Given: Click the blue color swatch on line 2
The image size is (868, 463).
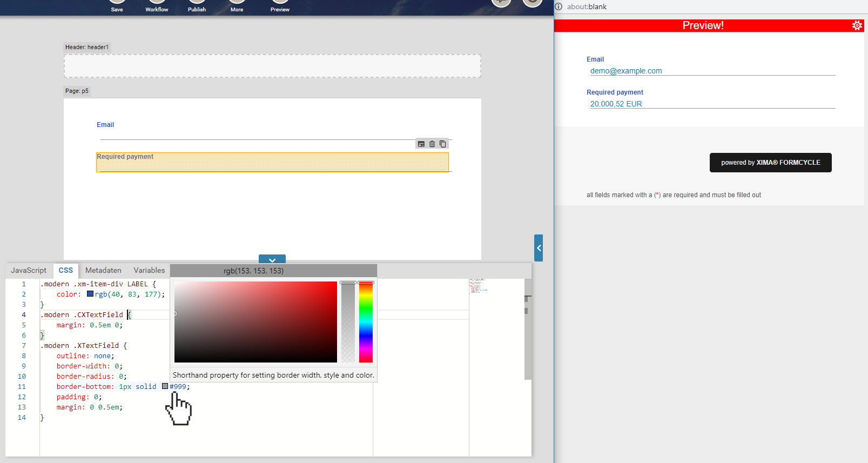Looking at the screenshot, I should [x=90, y=294].
